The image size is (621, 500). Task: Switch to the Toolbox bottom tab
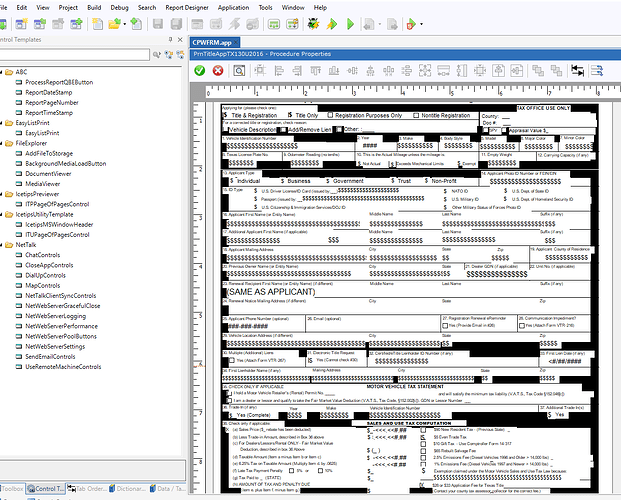click(x=10, y=490)
